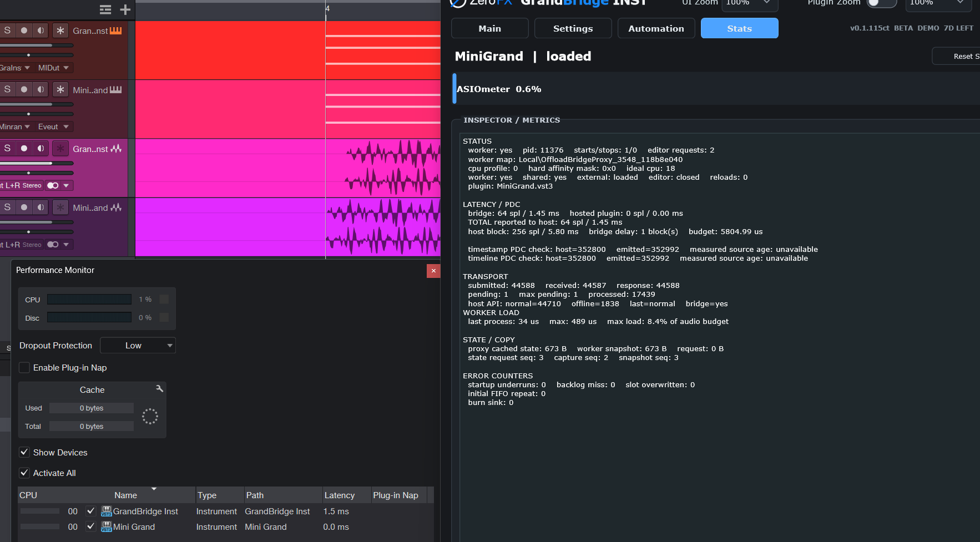Click the VST icon beside Mini Grand in device list

(x=107, y=526)
